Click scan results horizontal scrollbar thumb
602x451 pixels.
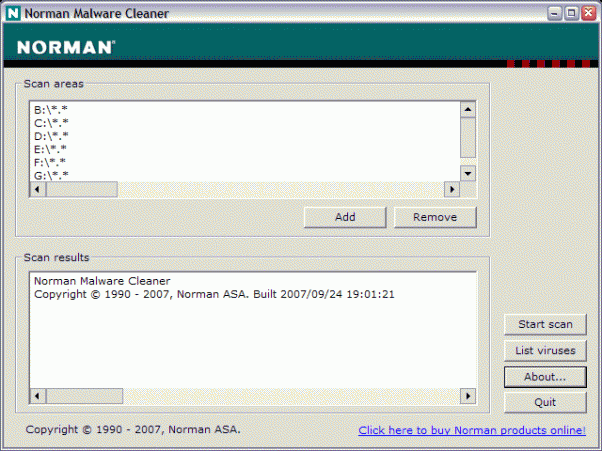(84, 396)
